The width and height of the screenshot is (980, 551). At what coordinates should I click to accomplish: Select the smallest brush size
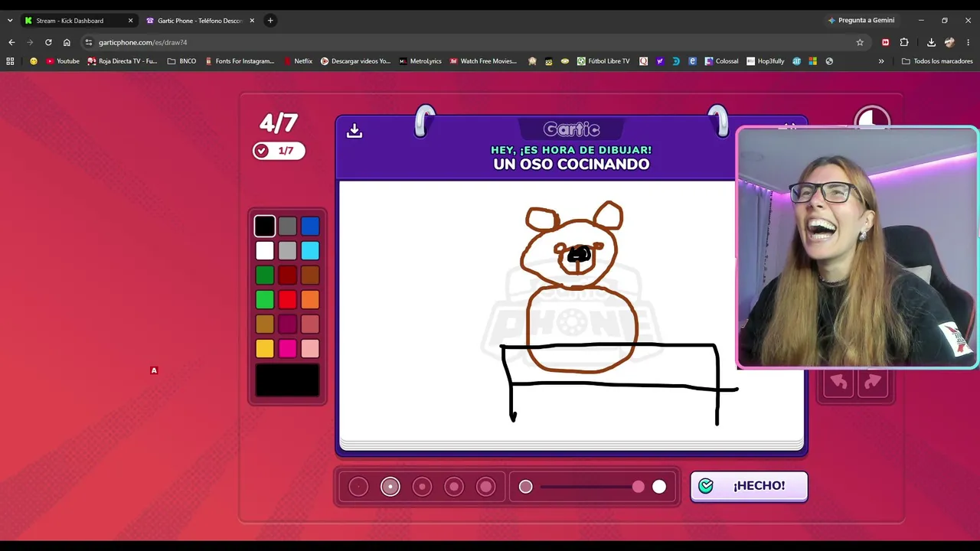point(358,487)
